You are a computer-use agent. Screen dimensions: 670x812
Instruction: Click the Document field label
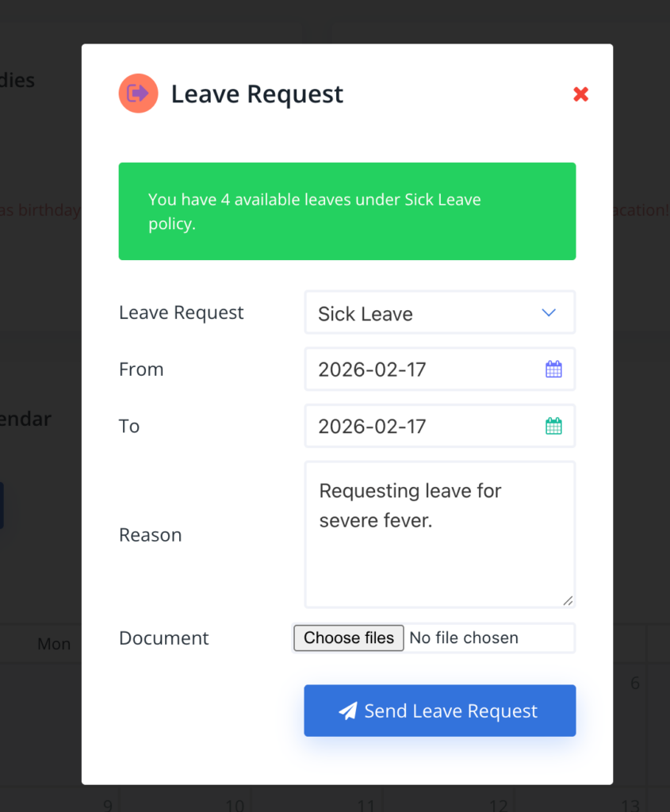164,638
